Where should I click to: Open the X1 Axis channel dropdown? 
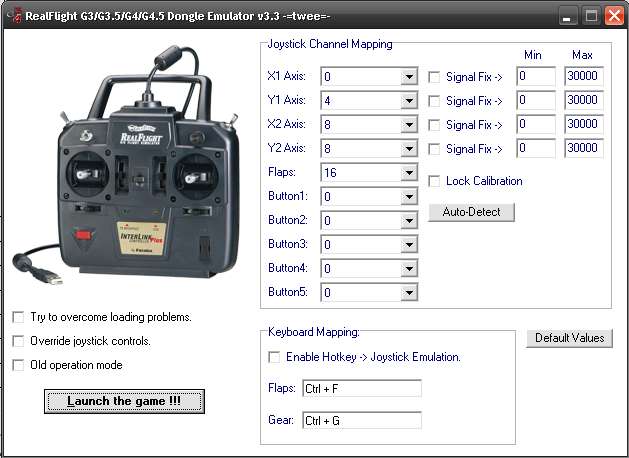point(408,77)
